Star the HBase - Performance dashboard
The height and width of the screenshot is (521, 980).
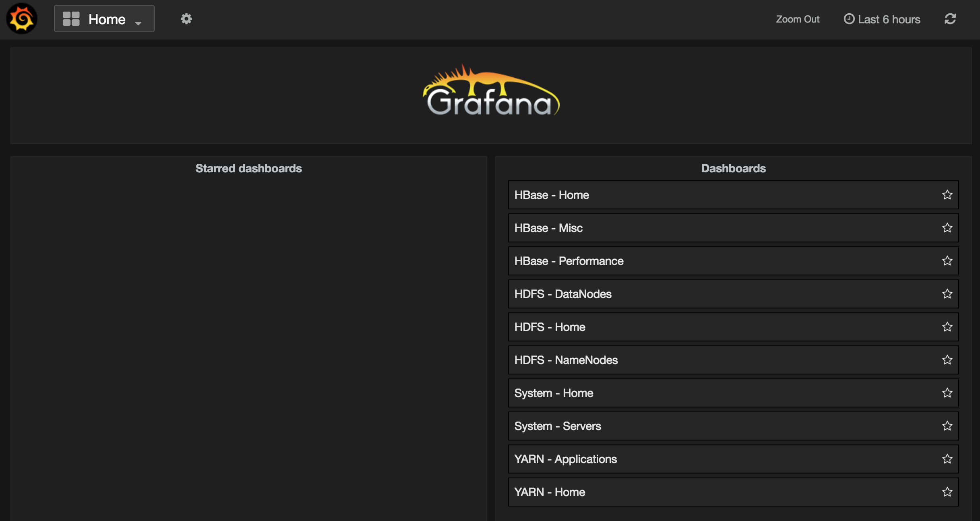pyautogui.click(x=947, y=261)
